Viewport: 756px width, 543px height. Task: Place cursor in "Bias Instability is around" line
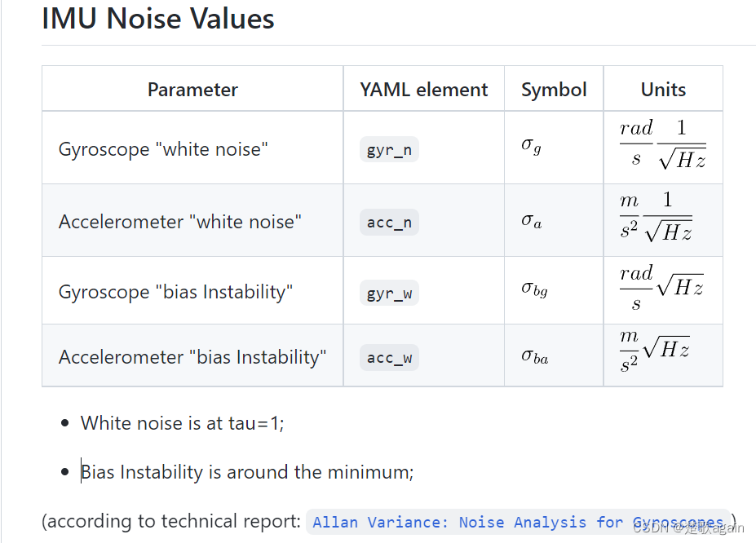247,472
